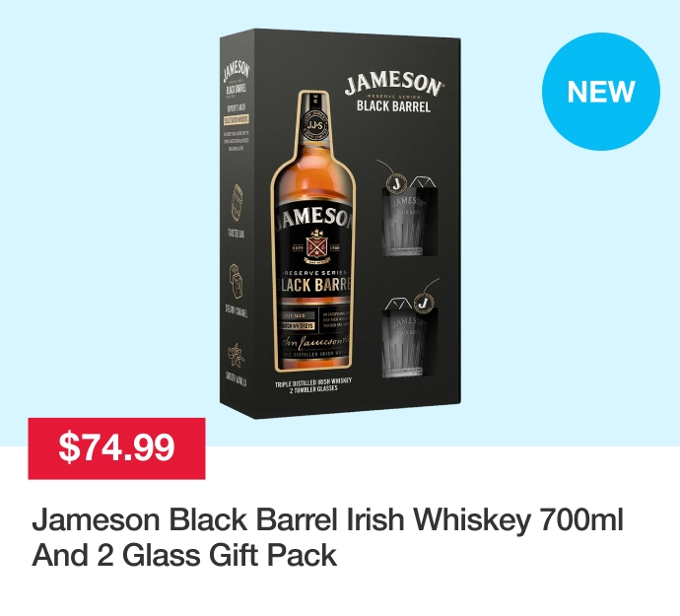Image resolution: width=680 pixels, height=616 pixels.
Task: Click the 'And 2 Glass Gift Pack' title line
Action: click(x=184, y=555)
